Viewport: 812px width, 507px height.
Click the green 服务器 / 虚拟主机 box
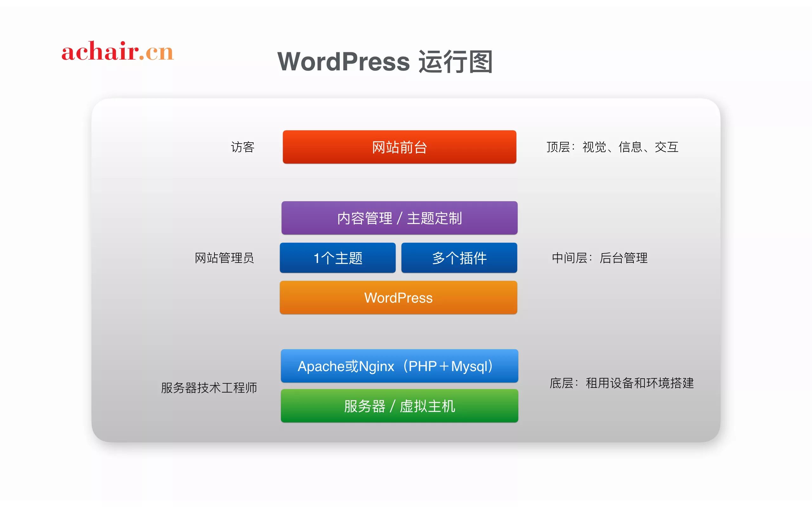(399, 406)
